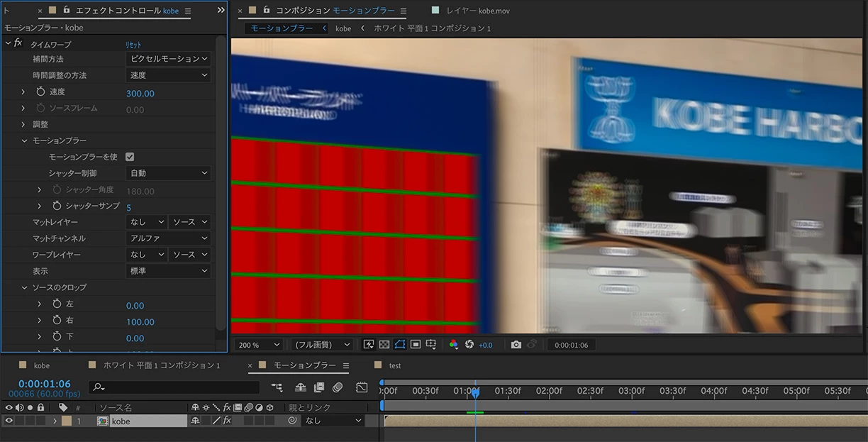Screen dimensions: 868x442
Task: Click the lock icon on エフェクトコントロール panel
Action: coord(67,10)
